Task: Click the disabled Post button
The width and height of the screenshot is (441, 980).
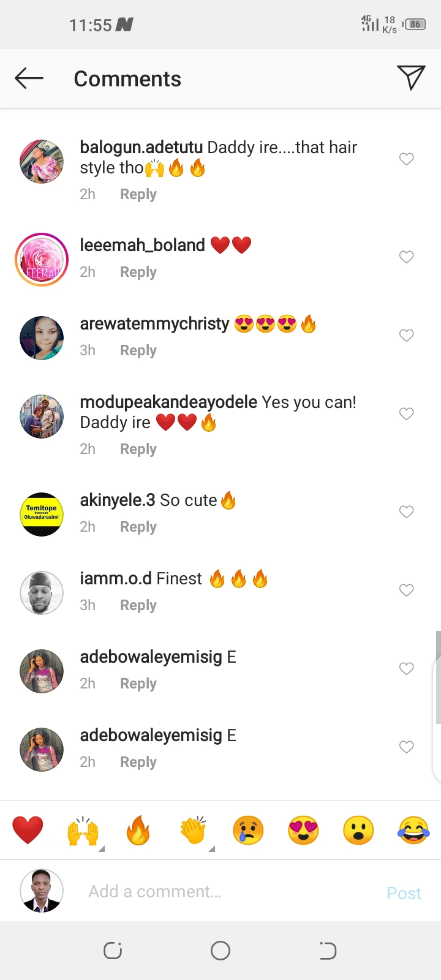Action: pos(404,893)
